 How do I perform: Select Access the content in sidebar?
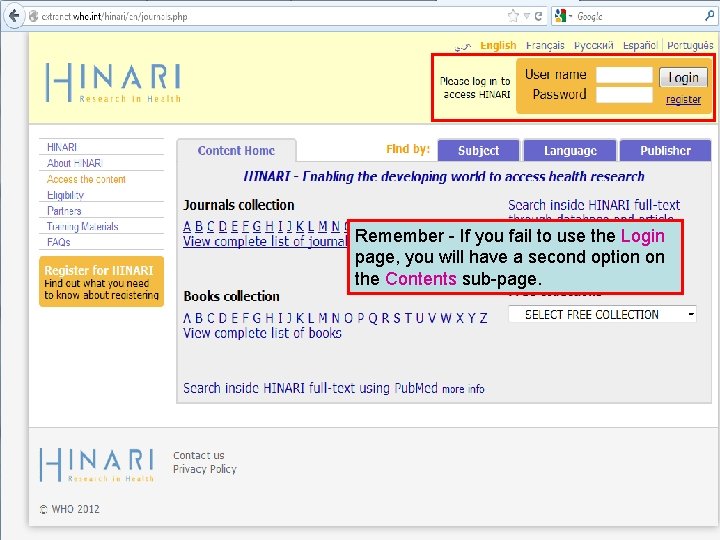click(x=86, y=179)
